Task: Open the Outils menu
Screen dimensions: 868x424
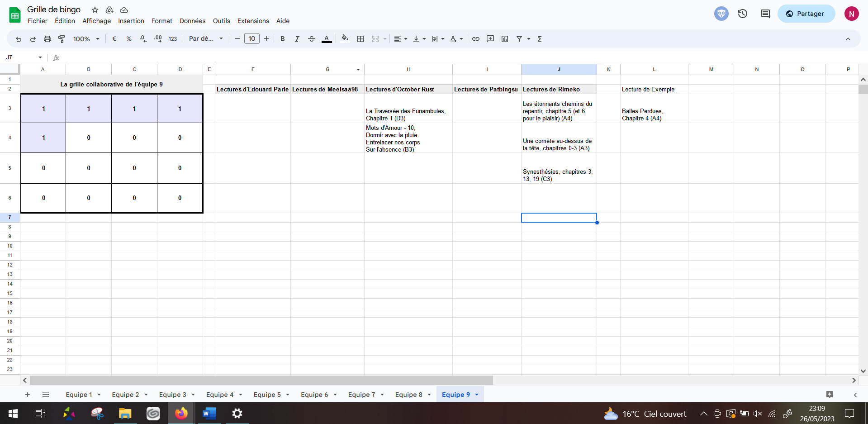Action: 222,21
